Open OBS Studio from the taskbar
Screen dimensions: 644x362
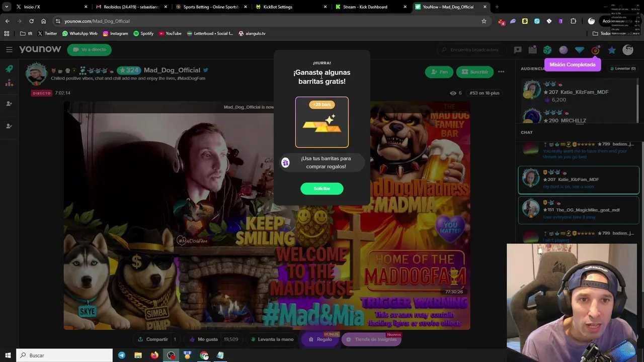[171, 355]
